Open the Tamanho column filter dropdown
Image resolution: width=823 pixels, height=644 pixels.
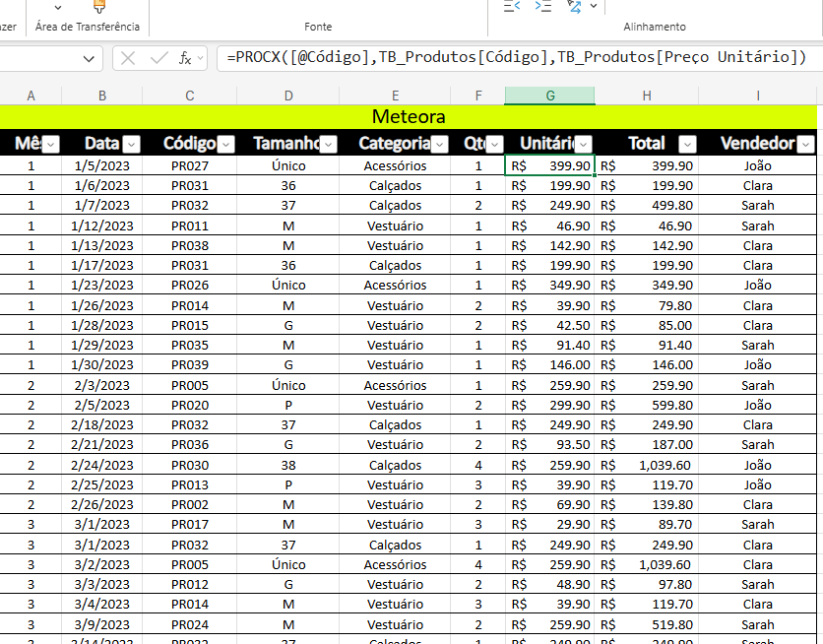[329, 144]
